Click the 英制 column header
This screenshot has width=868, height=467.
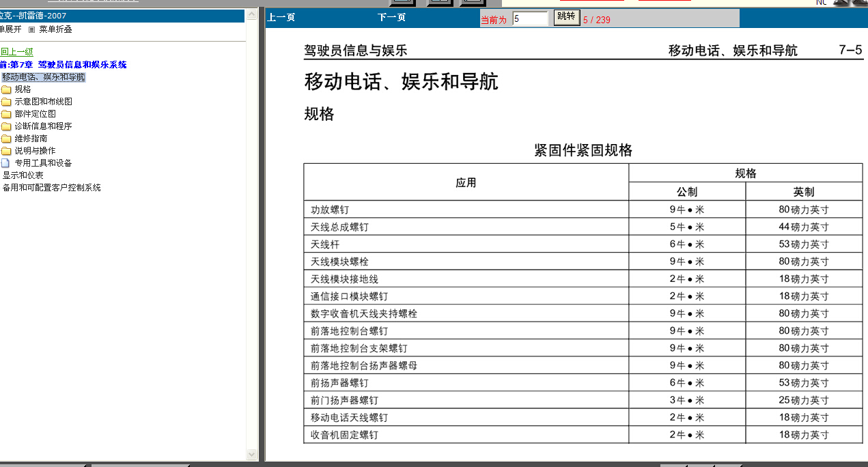[x=804, y=192]
